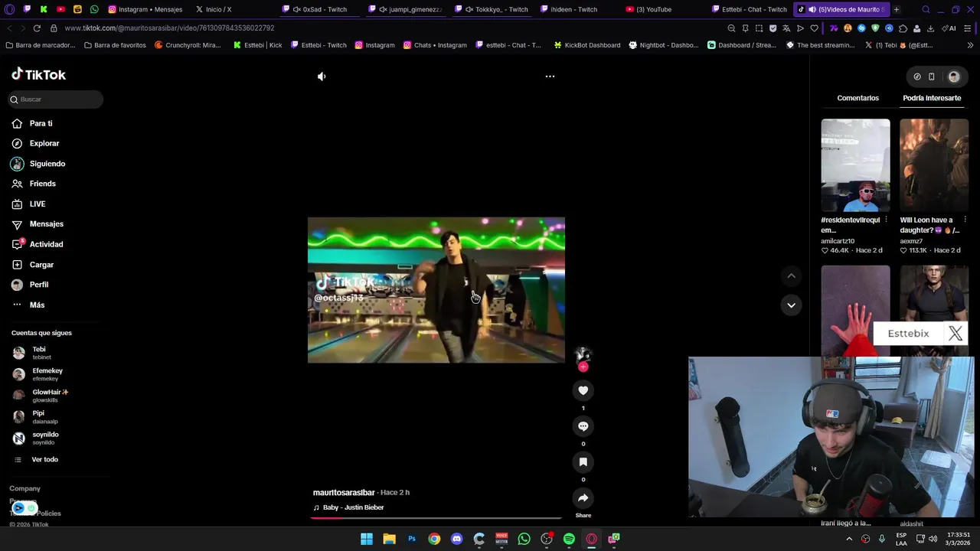This screenshot has width=980, height=551.
Task: Like the video with the heart icon
Action: tap(583, 390)
